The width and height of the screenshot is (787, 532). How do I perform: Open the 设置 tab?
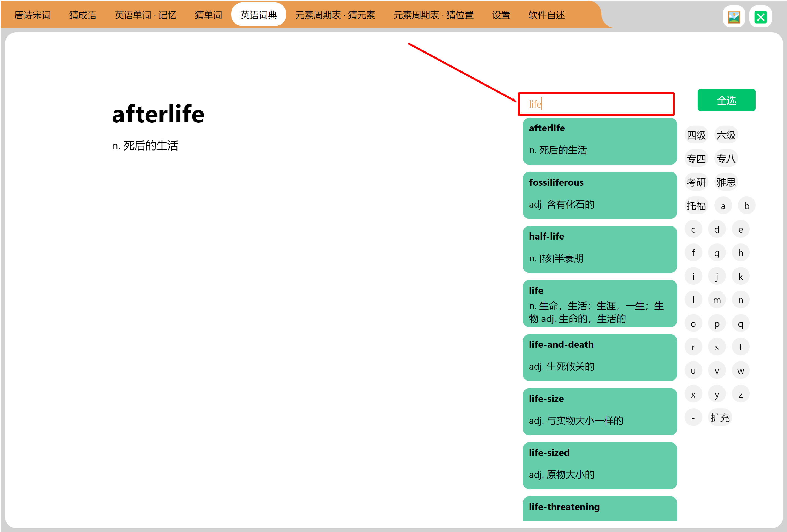click(x=501, y=15)
